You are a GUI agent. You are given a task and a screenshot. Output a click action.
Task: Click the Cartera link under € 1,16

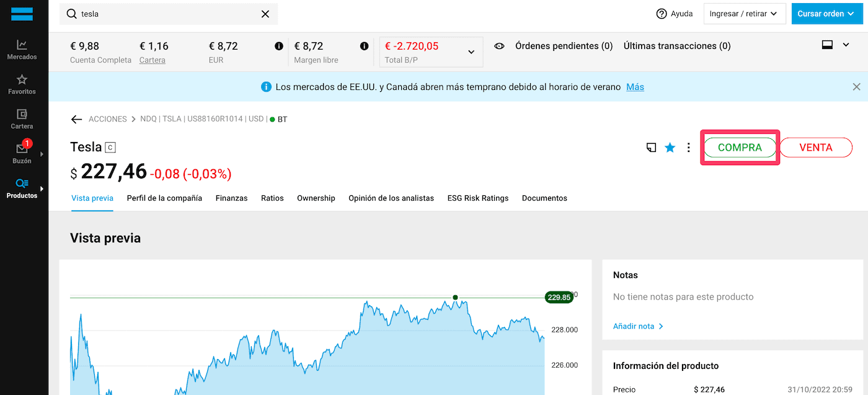[x=153, y=60]
